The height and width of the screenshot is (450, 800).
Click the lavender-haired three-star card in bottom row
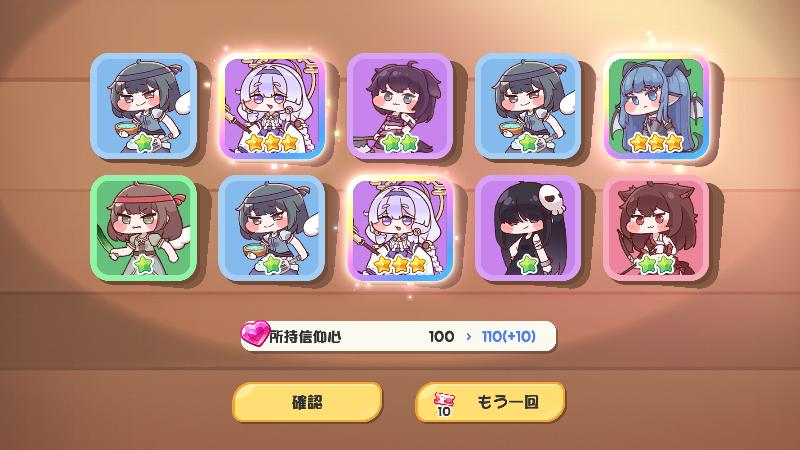(400, 228)
